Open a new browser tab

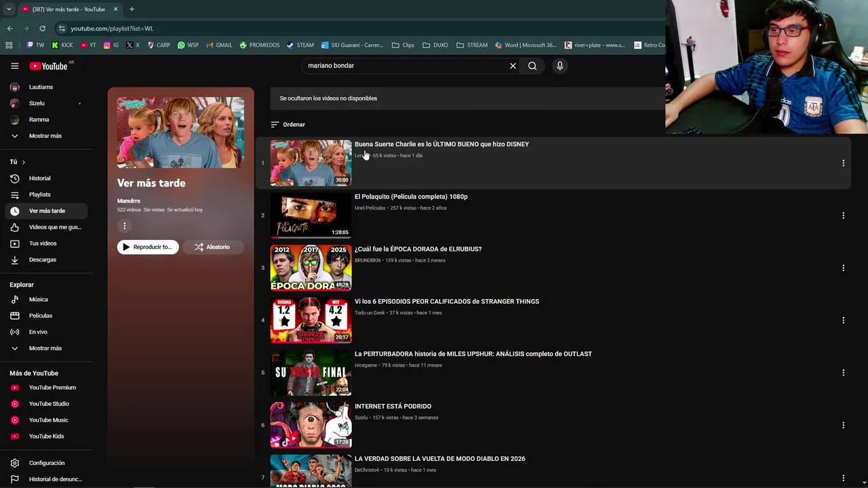point(132,9)
